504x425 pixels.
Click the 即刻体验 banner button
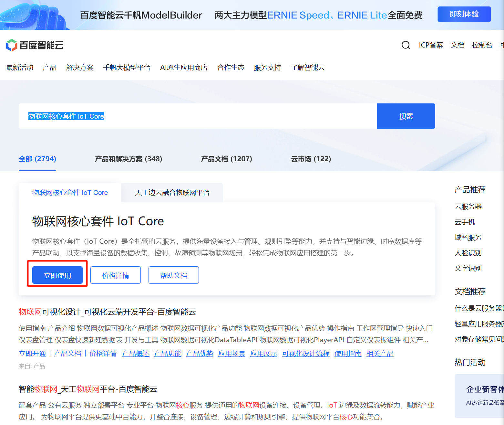(464, 14)
